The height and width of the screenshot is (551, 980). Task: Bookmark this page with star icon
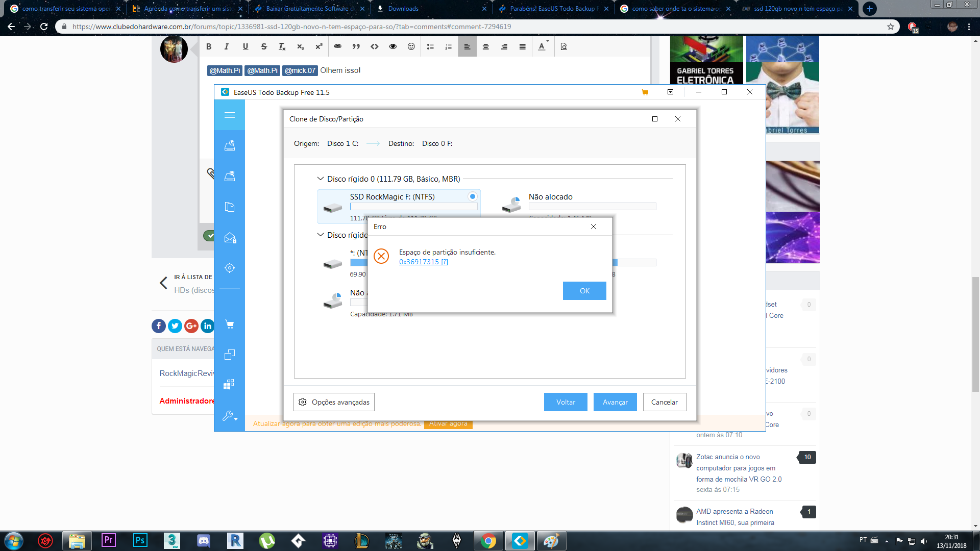891,27
